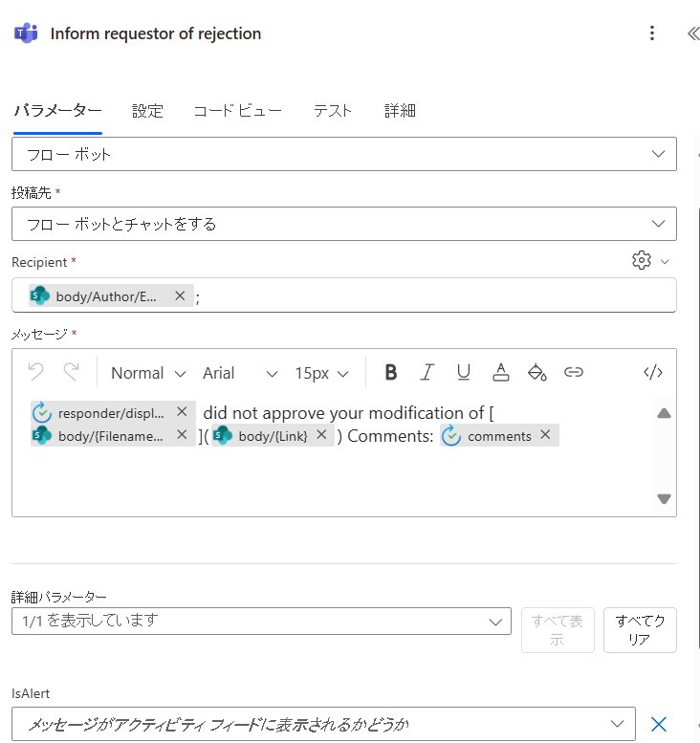Open the IsAlert dropdown
Screen dimensions: 700x743
[323, 724]
